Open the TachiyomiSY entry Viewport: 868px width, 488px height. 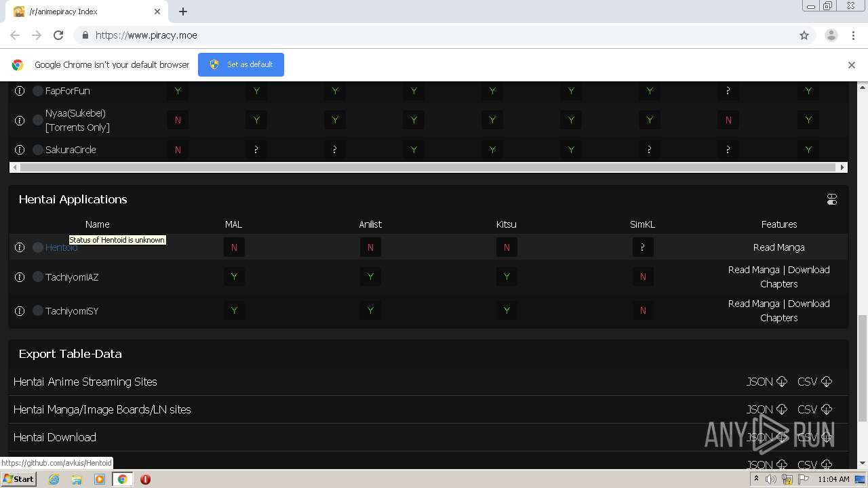(72, 310)
